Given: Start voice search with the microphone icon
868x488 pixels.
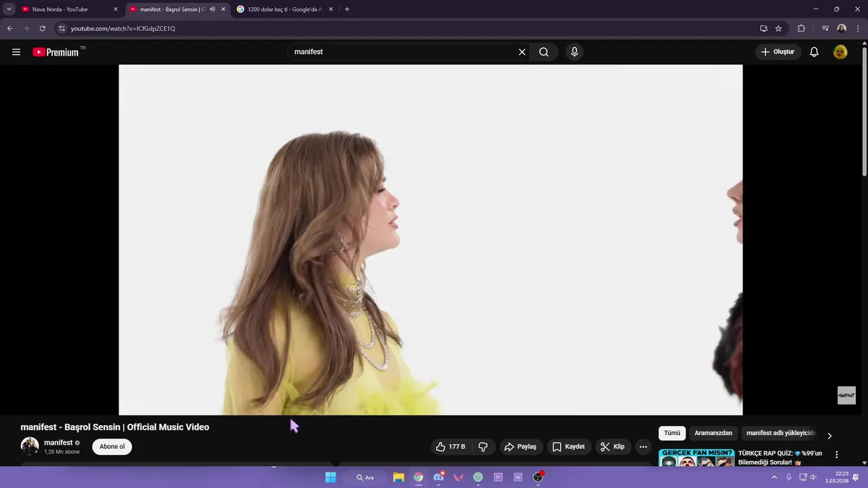Looking at the screenshot, I should tap(574, 52).
